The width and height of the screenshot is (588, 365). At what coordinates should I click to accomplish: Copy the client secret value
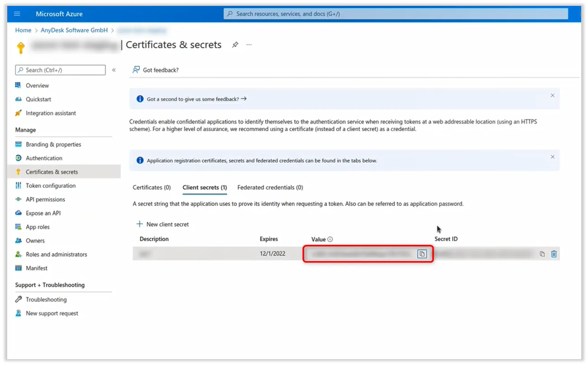point(422,254)
